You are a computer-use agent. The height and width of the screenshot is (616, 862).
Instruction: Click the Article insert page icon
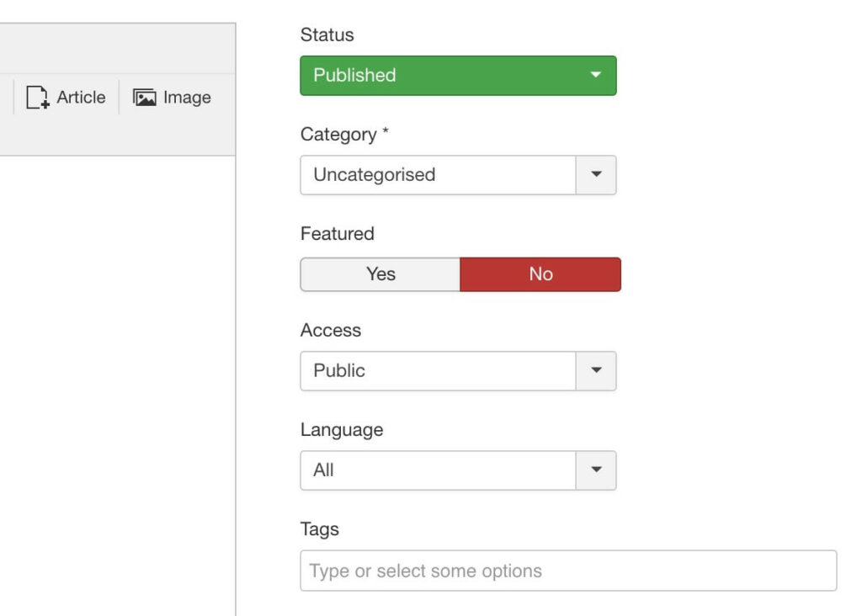click(38, 98)
